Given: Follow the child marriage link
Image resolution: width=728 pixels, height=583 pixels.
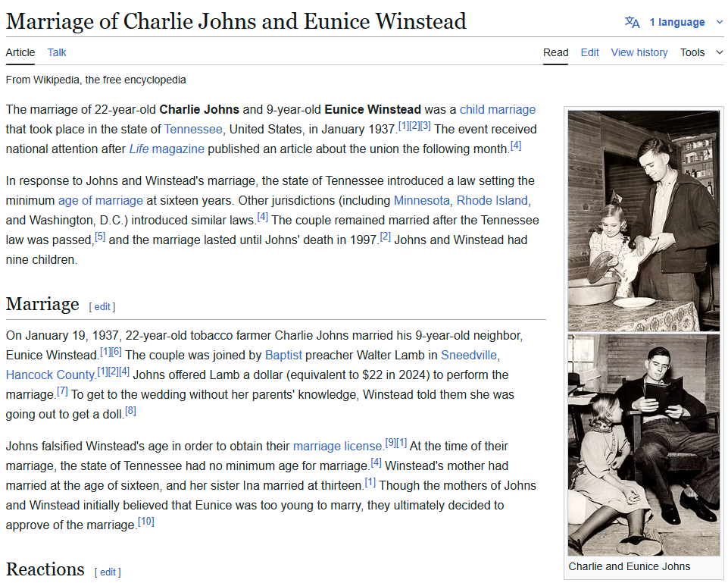Looking at the screenshot, I should (497, 110).
